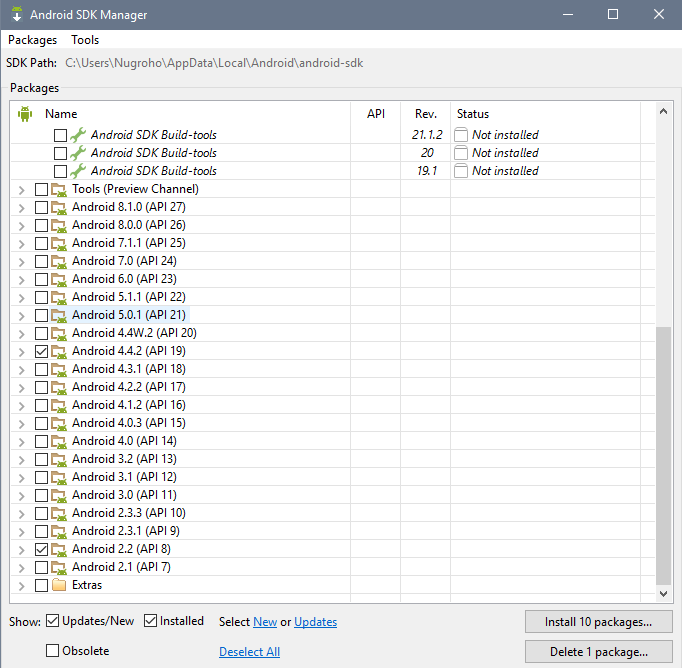This screenshot has height=668, width=682.
Task: Expand the Android 3.2 (API 13) node
Action: [21, 460]
